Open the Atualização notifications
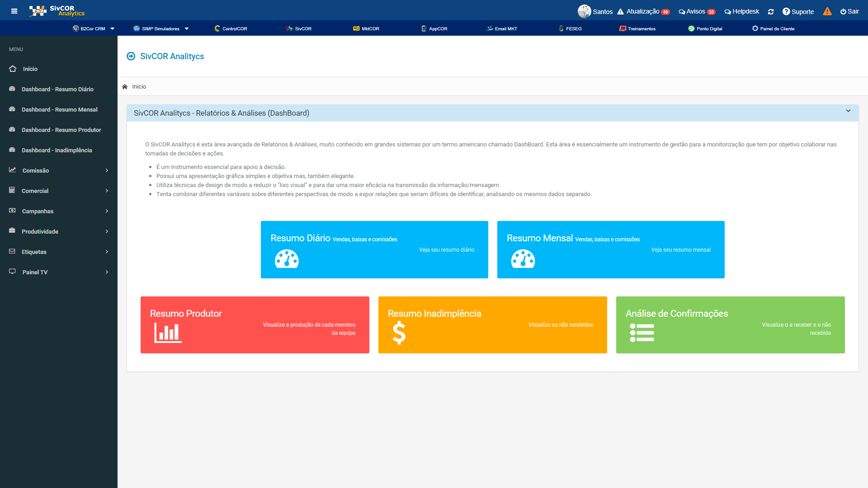 point(643,12)
